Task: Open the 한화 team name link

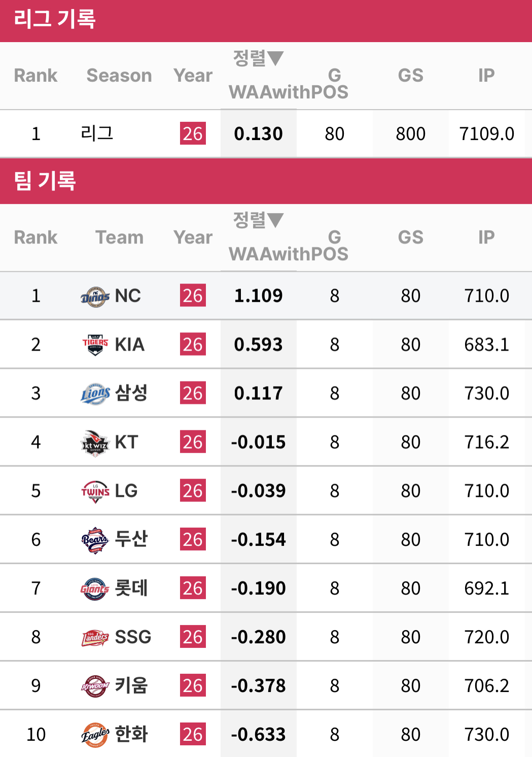Action: point(131,734)
